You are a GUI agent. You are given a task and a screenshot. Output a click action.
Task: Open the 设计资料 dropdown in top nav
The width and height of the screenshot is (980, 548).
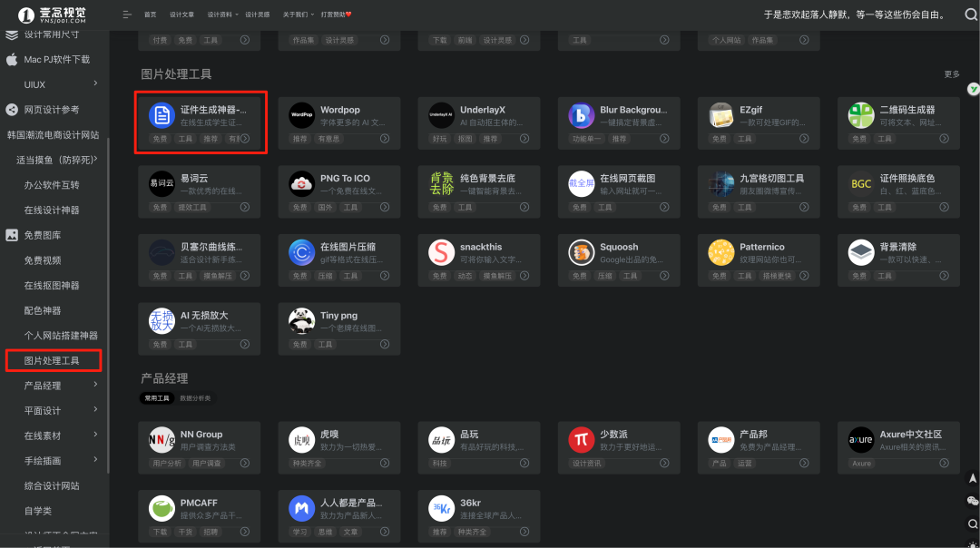point(222,15)
